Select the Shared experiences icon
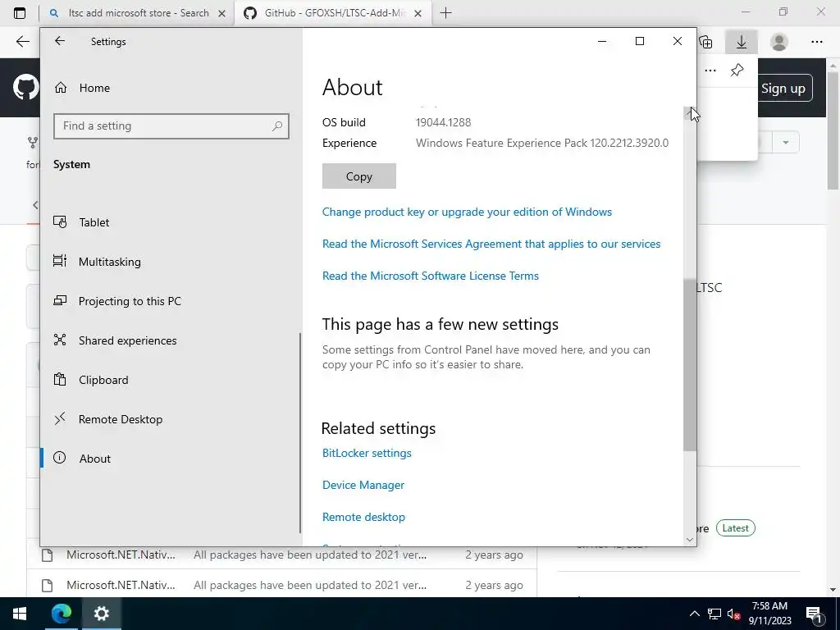This screenshot has height=630, width=840. [x=59, y=340]
